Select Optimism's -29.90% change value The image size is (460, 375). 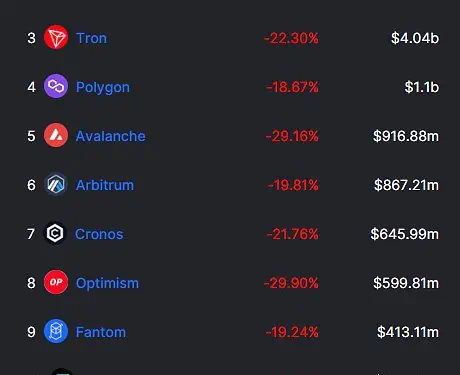click(x=291, y=283)
